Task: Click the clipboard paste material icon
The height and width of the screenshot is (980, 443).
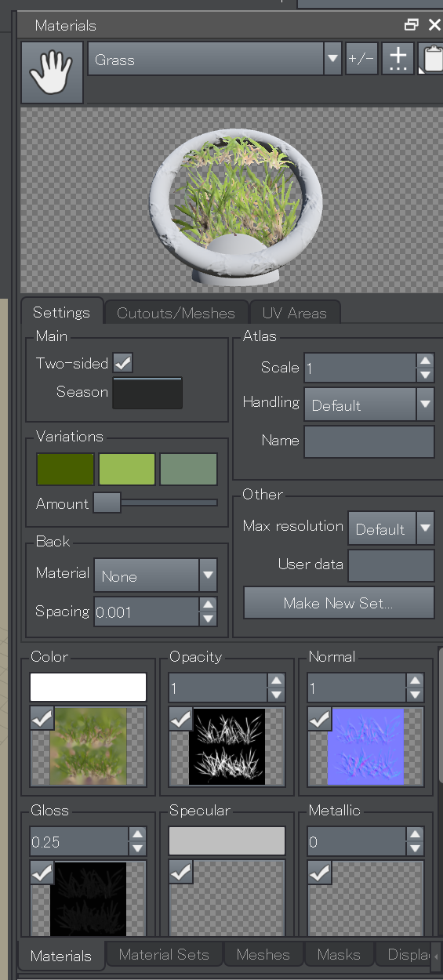Action: 431,59
